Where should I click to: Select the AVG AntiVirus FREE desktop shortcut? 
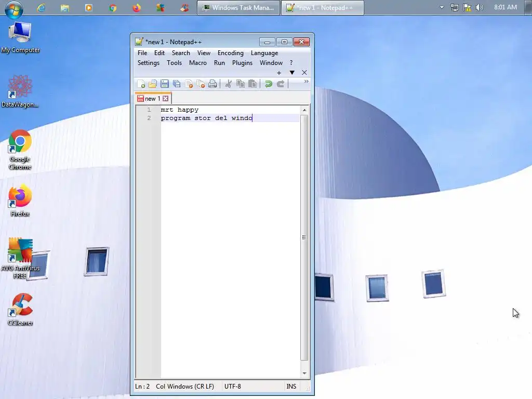click(x=20, y=258)
